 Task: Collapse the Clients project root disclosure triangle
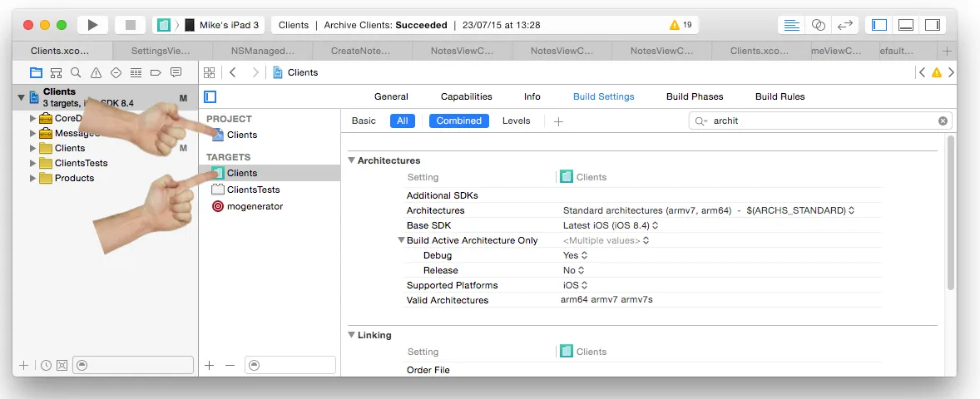[x=22, y=97]
